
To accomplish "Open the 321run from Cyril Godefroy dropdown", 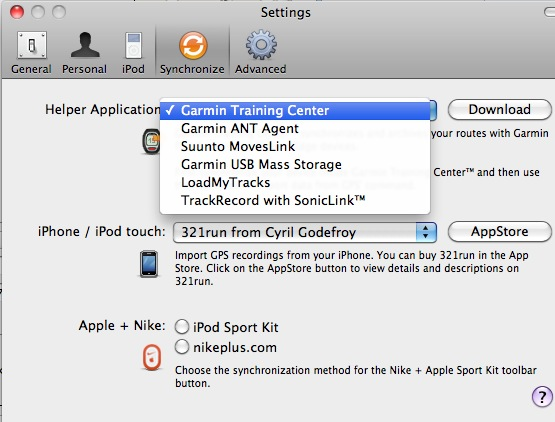I will [x=305, y=232].
